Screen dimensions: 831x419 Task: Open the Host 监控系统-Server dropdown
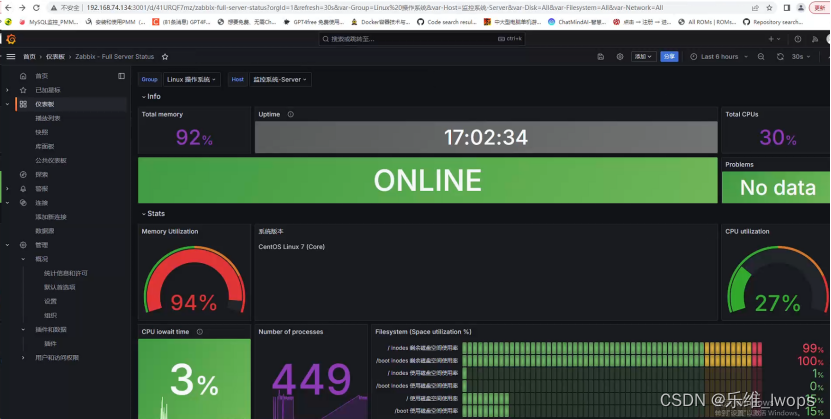[x=280, y=79]
